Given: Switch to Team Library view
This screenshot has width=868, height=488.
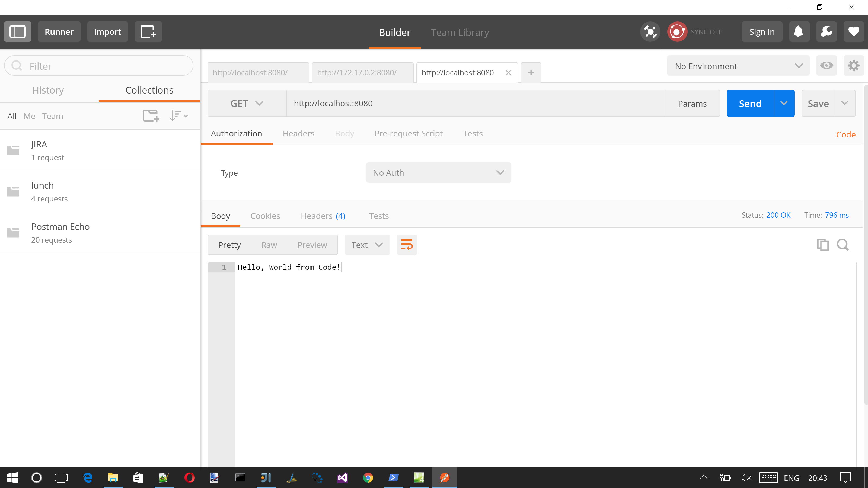Looking at the screenshot, I should click(459, 32).
